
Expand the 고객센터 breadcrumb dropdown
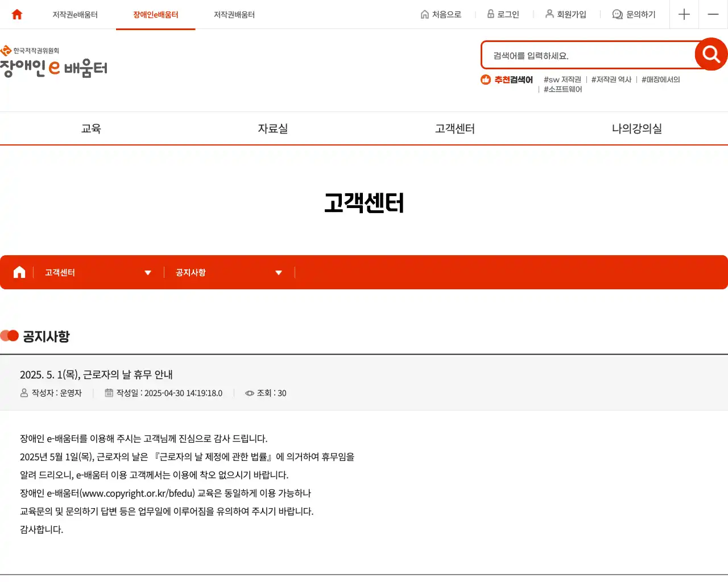(148, 272)
